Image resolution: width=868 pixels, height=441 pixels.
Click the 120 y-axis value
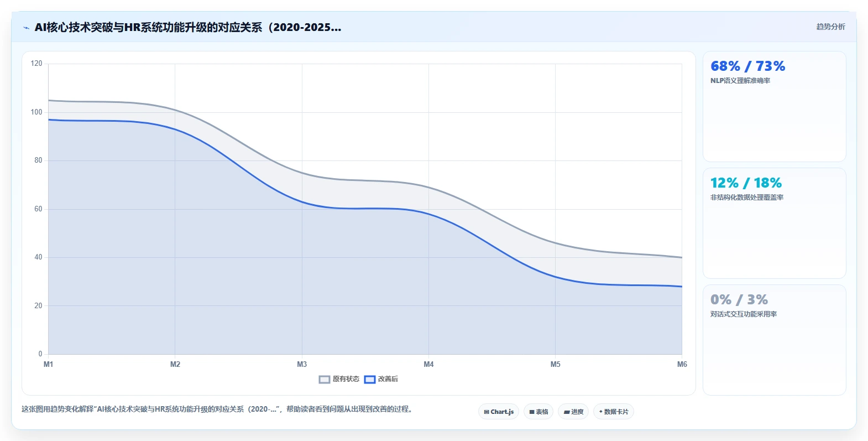click(36, 64)
